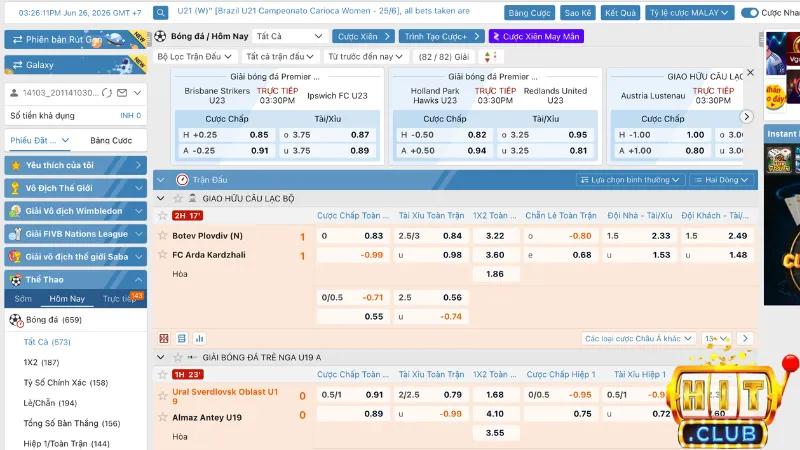The width and height of the screenshot is (800, 450).
Task: Switch to the Hôm Nay tab
Action: (x=67, y=298)
